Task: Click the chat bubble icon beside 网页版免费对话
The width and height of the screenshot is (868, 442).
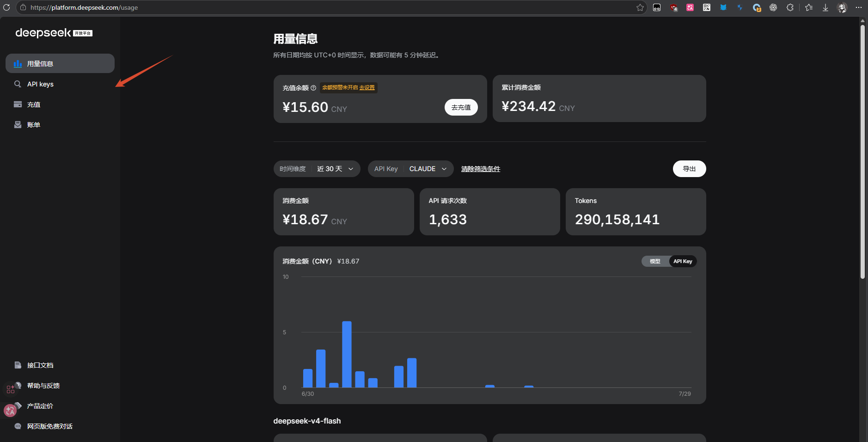Action: point(18,426)
